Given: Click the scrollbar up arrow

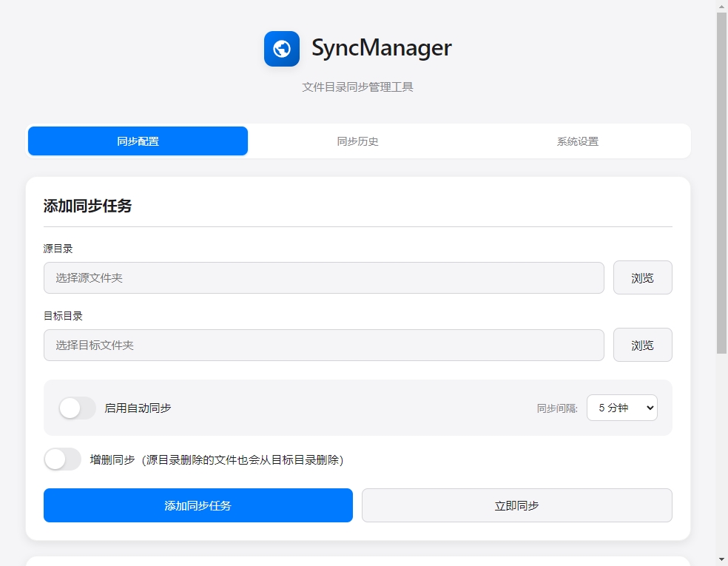Looking at the screenshot, I should pyautogui.click(x=721, y=7).
